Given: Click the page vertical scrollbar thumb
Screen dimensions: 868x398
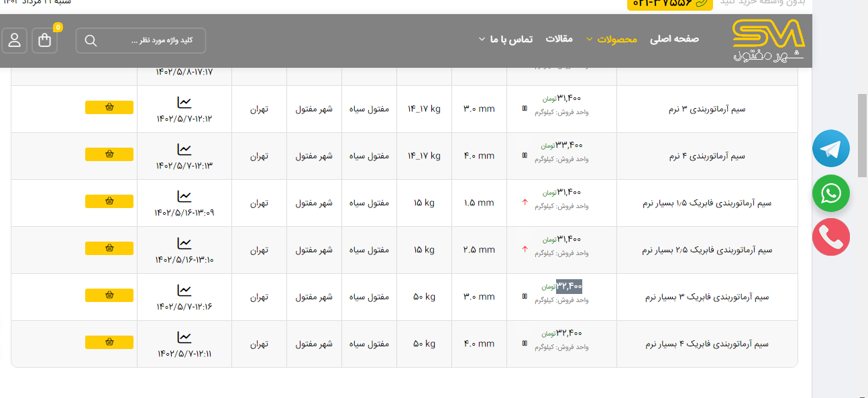Looking at the screenshot, I should pyautogui.click(x=862, y=134).
